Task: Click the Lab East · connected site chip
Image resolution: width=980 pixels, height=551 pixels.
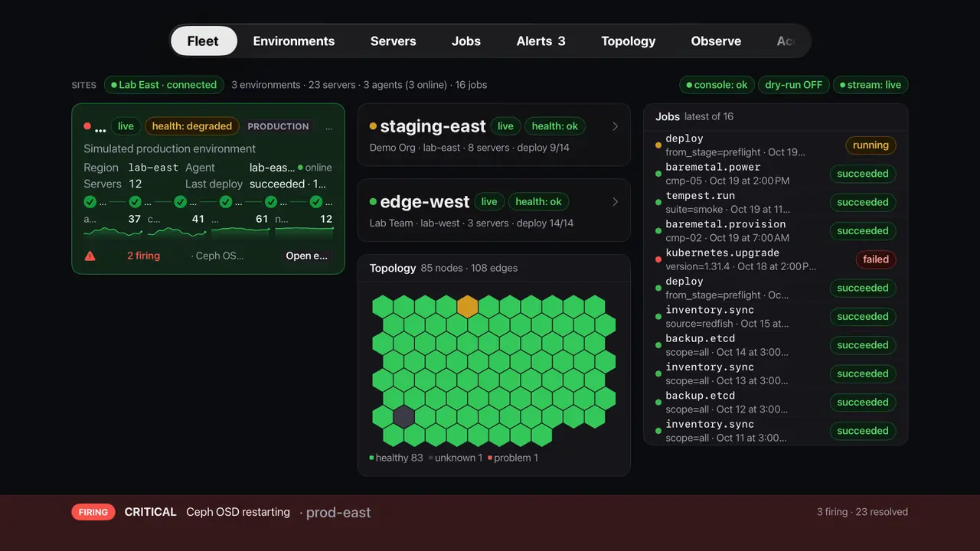Action: pos(164,85)
